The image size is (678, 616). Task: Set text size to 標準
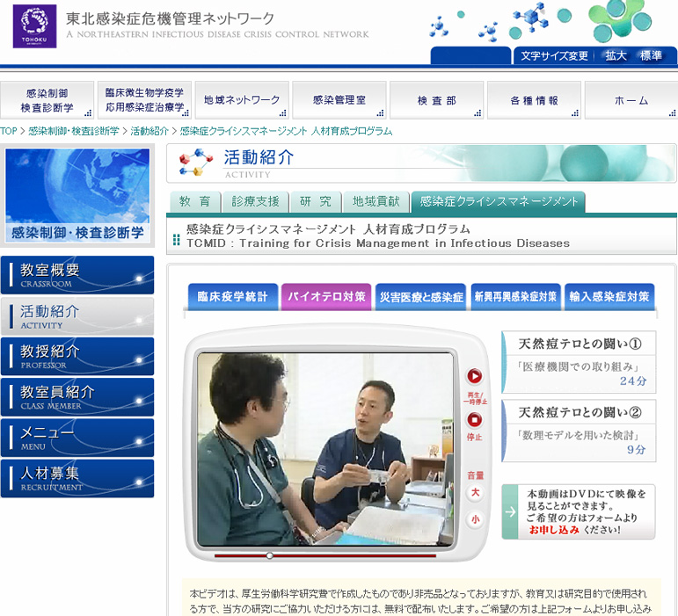652,55
